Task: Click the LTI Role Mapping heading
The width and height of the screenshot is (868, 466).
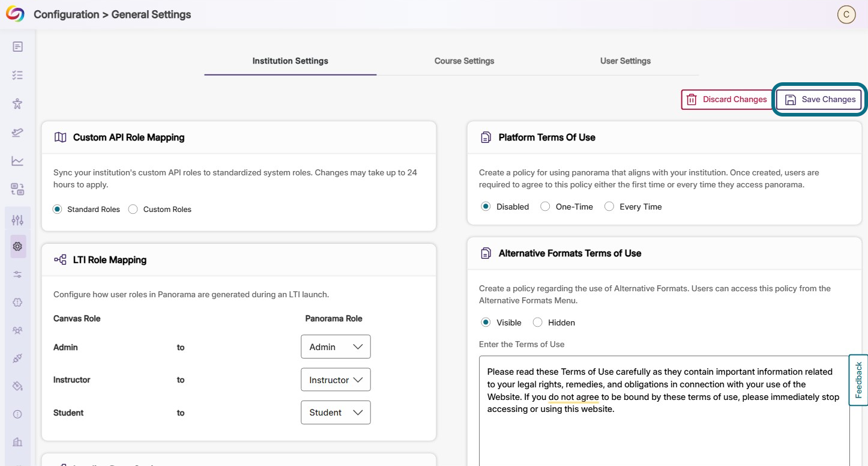Action: pos(110,260)
